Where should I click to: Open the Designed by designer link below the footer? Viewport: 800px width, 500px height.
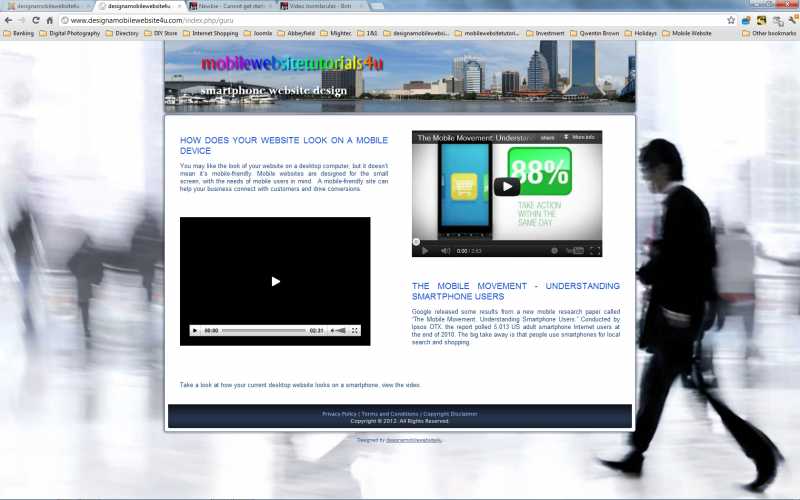point(414,440)
